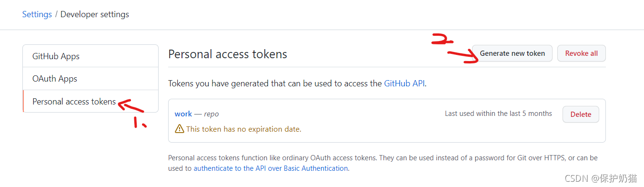Select GitHub Apps in the sidebar
This screenshot has height=187, width=644.
point(91,56)
